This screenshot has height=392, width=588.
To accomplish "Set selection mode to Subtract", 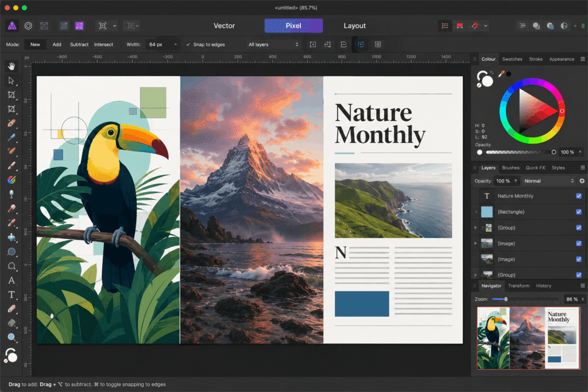I will point(79,45).
